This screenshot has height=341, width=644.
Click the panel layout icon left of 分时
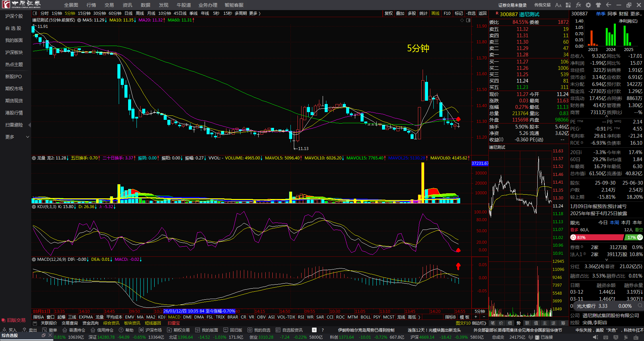tap(35, 13)
